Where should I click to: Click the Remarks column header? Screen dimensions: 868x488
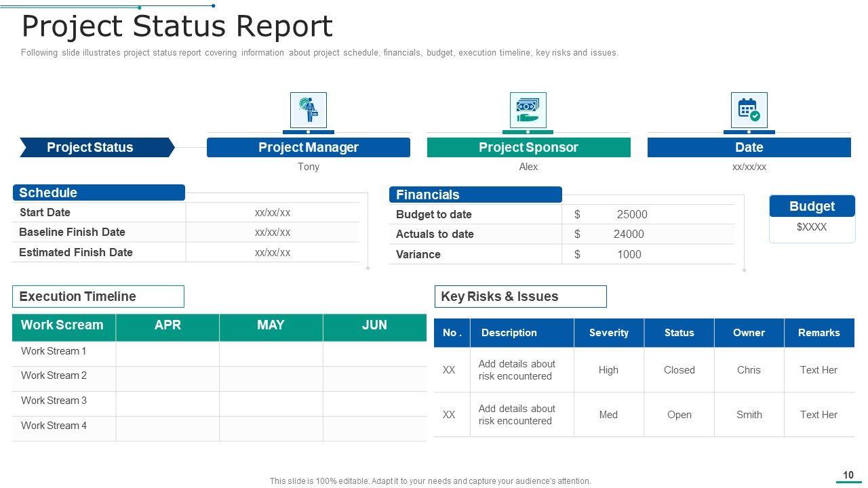tap(819, 333)
